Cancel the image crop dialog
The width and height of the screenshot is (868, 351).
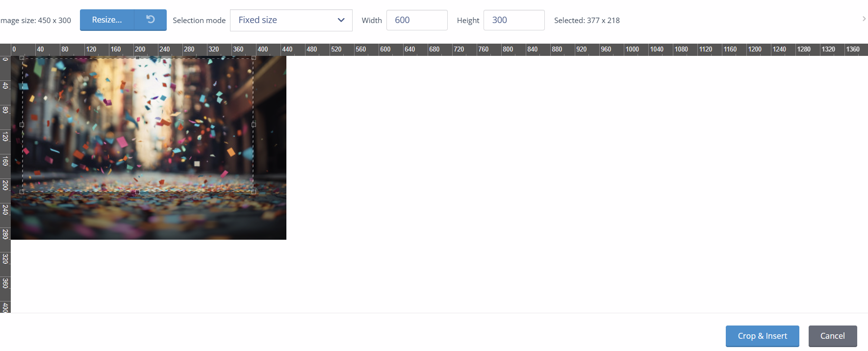click(832, 336)
